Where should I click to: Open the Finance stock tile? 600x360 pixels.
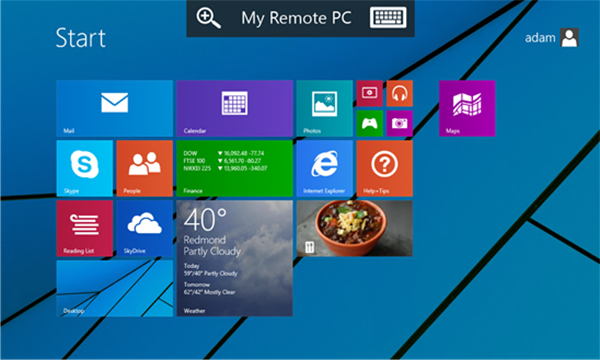tap(235, 168)
